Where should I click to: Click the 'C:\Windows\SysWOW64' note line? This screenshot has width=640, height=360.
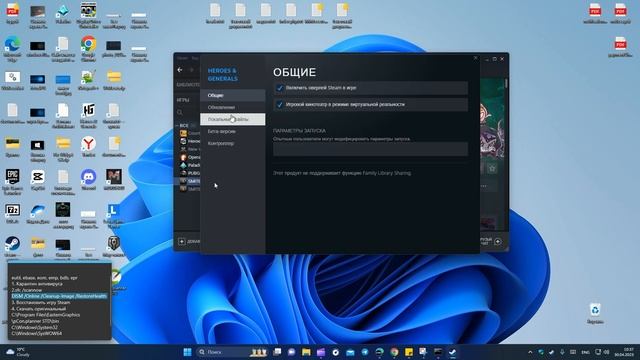click(37, 333)
